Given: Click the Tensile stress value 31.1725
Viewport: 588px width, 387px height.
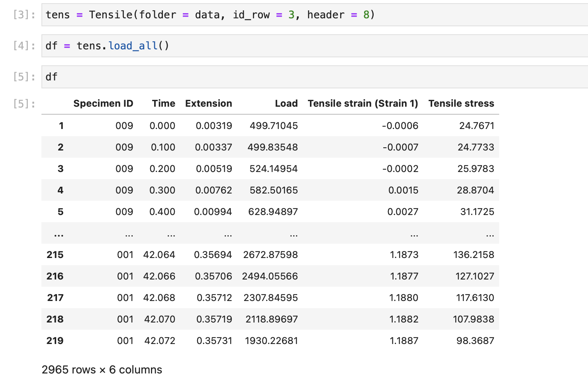Looking at the screenshot, I should click(x=477, y=212).
